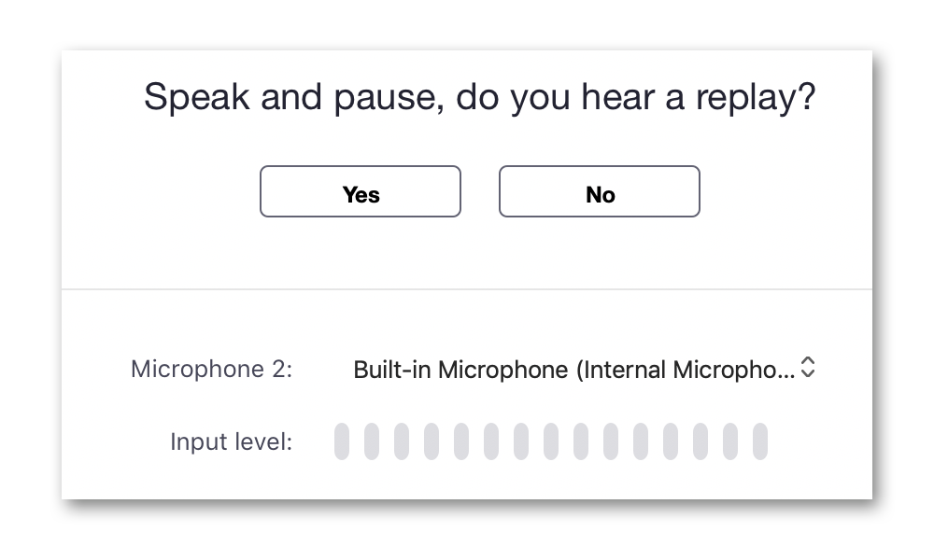The image size is (934, 560).
Task: Select the "Microphone 2:" label
Action: pos(212,370)
